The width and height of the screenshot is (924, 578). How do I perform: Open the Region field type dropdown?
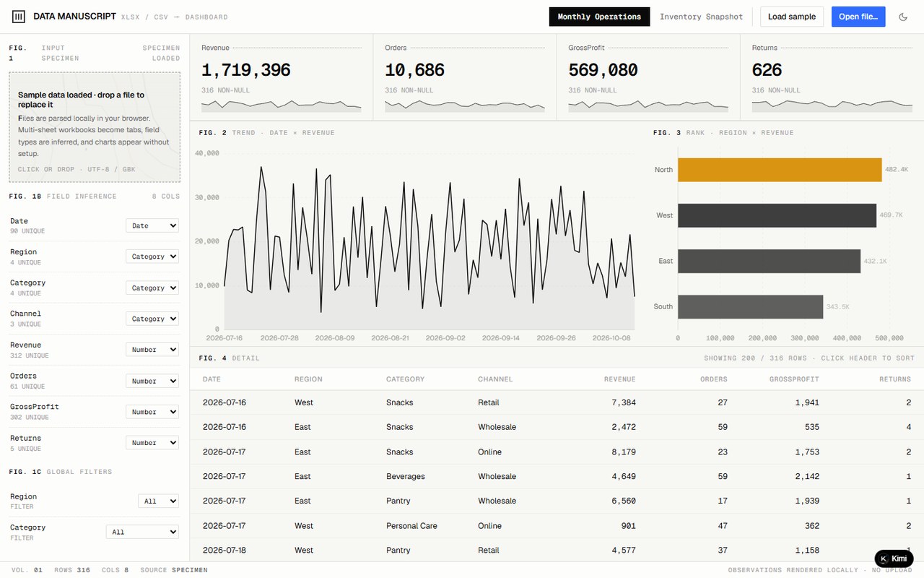152,256
